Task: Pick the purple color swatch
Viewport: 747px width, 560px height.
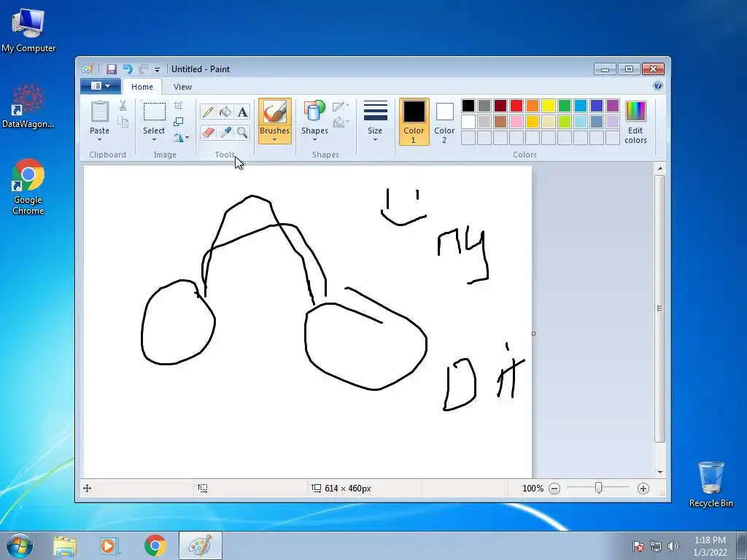Action: 613,106
